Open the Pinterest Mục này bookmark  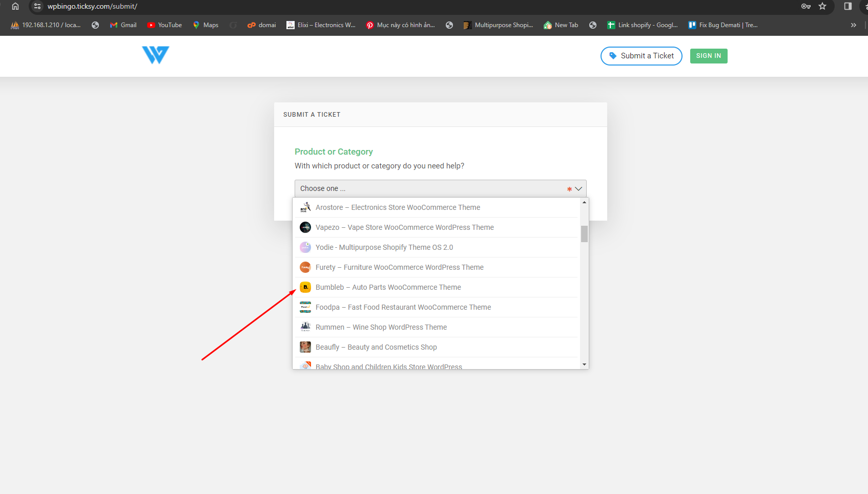tap(400, 25)
